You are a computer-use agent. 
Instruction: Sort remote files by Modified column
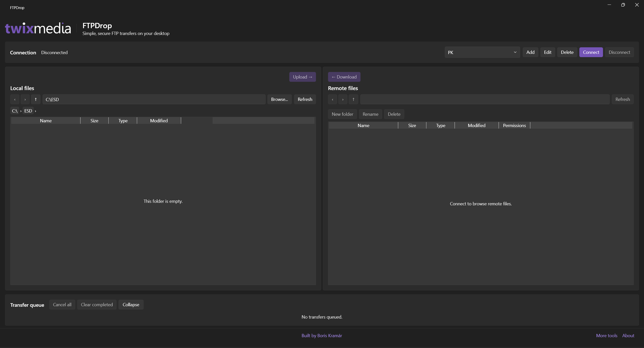[476, 126]
